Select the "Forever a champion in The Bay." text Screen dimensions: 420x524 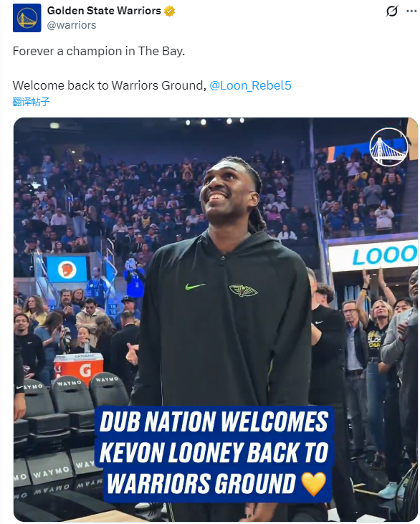[x=99, y=51]
